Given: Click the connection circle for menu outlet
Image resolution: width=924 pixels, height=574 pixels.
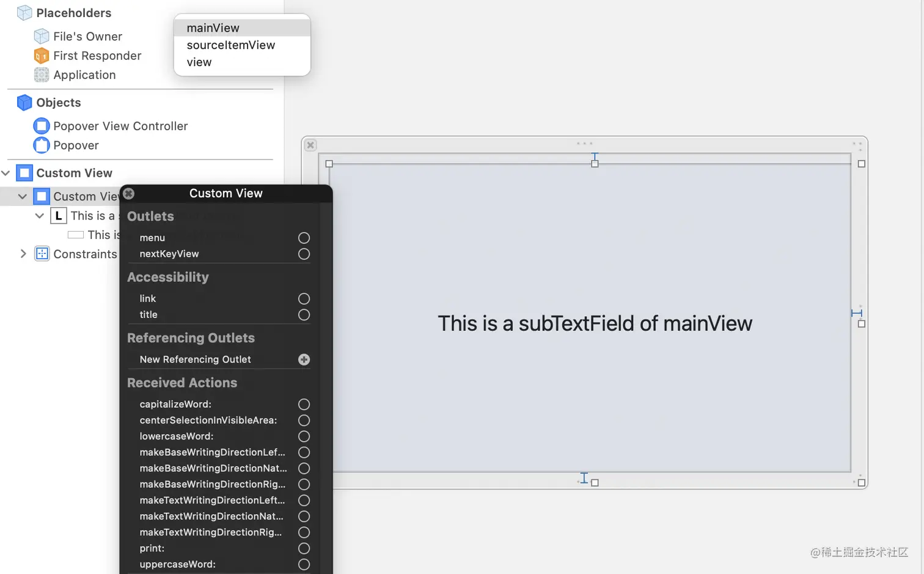Looking at the screenshot, I should coord(304,238).
